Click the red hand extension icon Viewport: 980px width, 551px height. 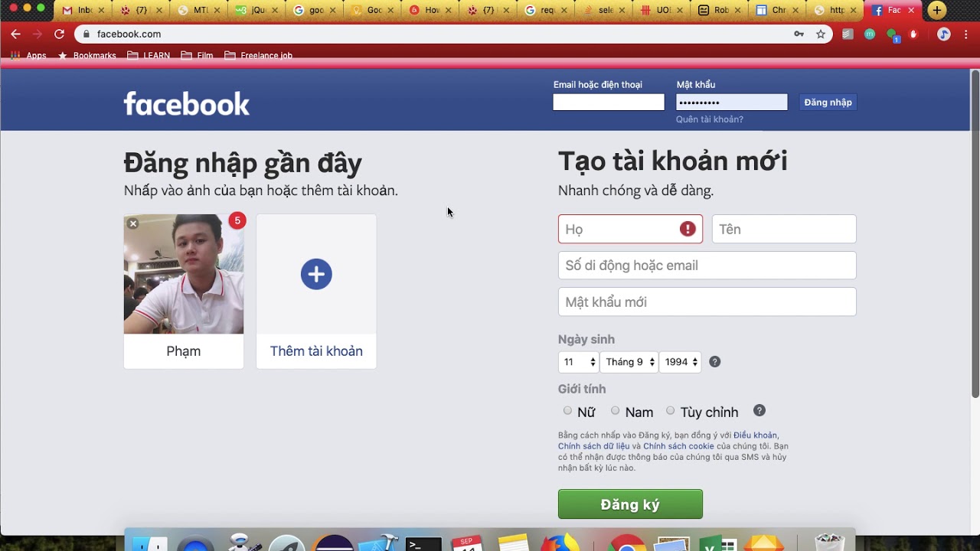coord(913,34)
